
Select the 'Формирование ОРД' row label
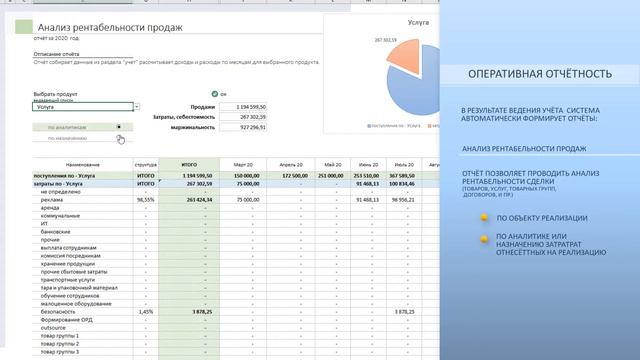click(67, 320)
